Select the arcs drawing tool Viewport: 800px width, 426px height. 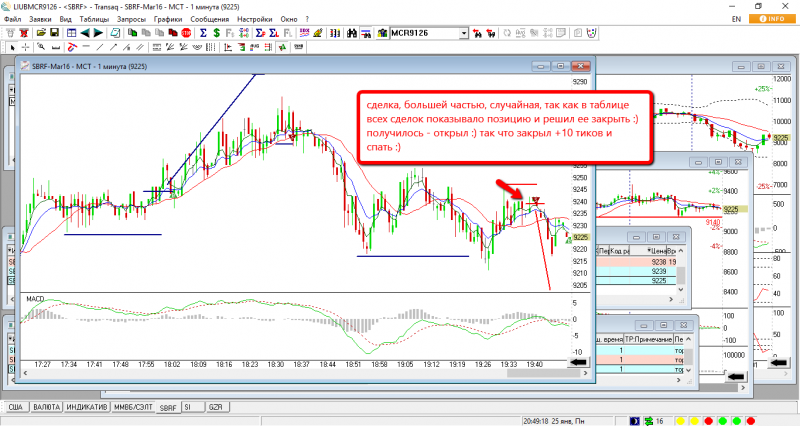[196, 47]
